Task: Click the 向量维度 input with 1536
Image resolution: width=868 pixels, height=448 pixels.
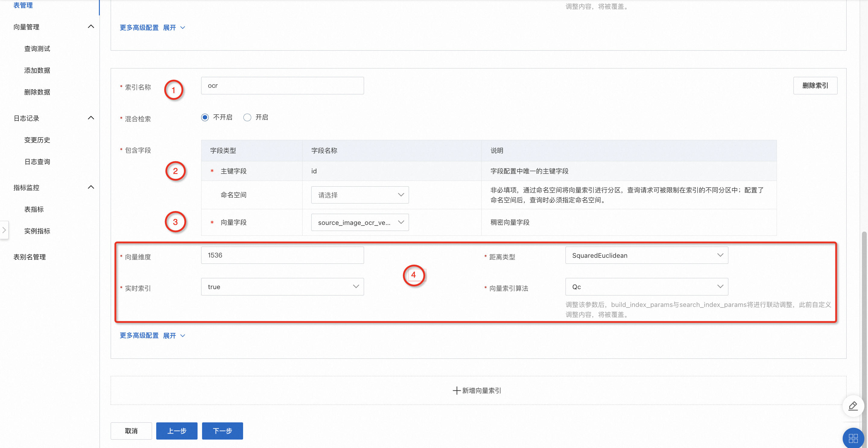Action: 282,255
